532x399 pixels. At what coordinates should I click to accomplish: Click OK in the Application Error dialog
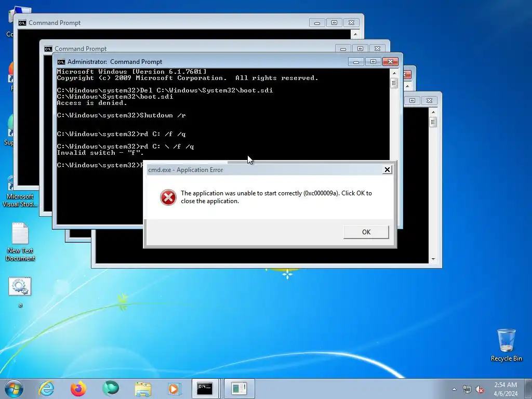(x=366, y=232)
